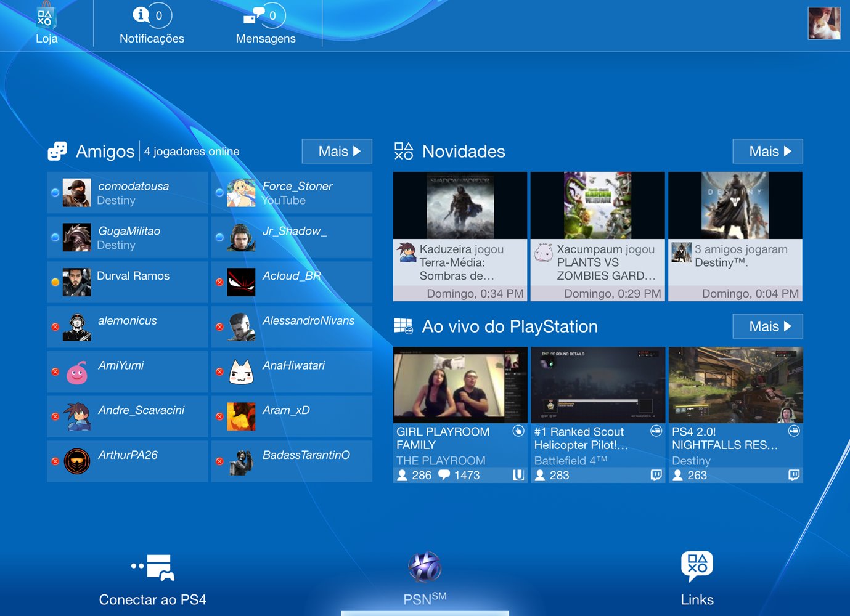Watch GIRL PLAYROOM FAMILY stream preview
Screen dimensions: 850x616
pos(460,385)
